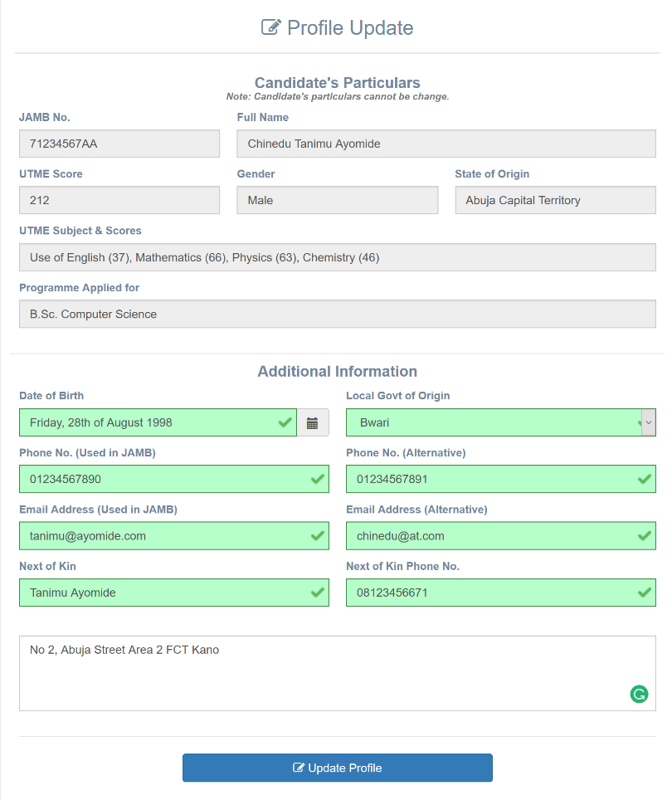Select the Next of Kin Phone No. field

(489, 593)
